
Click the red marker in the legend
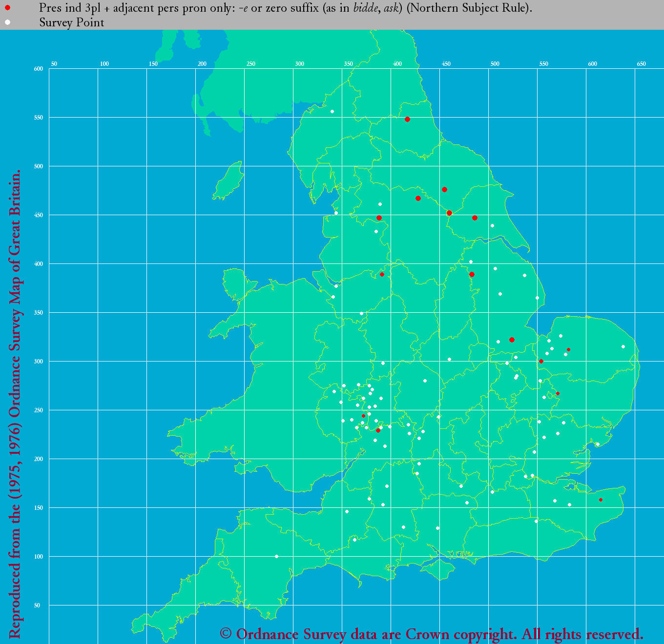click(x=8, y=8)
